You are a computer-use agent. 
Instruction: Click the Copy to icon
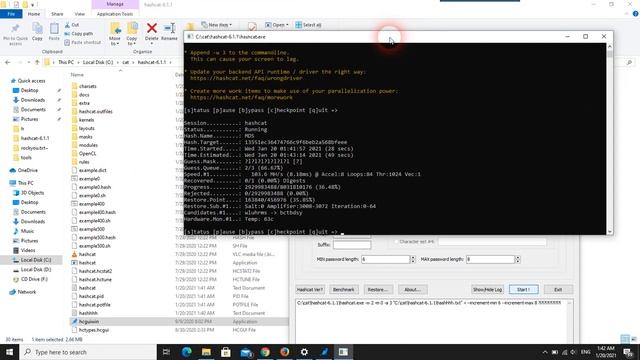click(132, 34)
